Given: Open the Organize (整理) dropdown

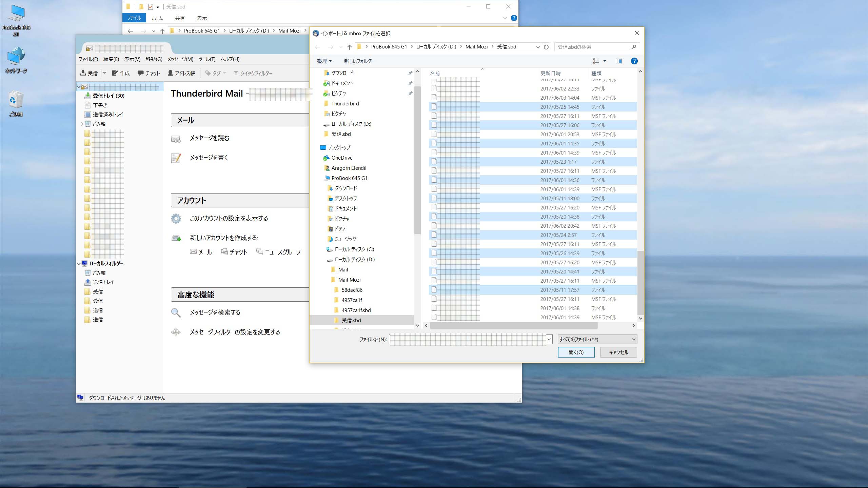Looking at the screenshot, I should tap(324, 61).
